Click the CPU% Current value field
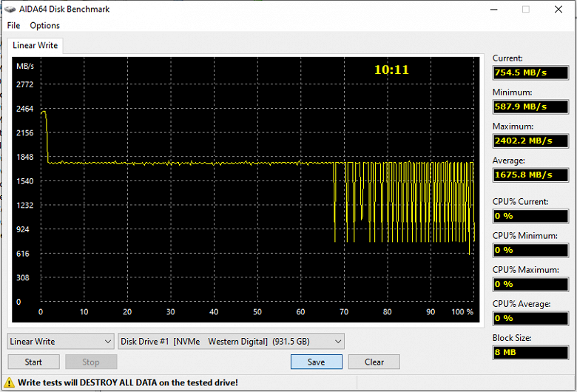Screen dimensions: 577x392 pos(530,216)
